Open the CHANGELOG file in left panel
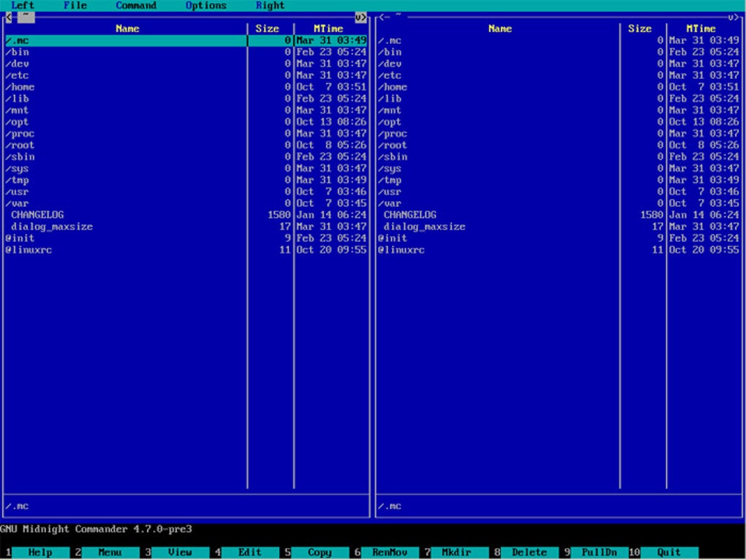Viewport: 746px width, 560px height. point(37,215)
